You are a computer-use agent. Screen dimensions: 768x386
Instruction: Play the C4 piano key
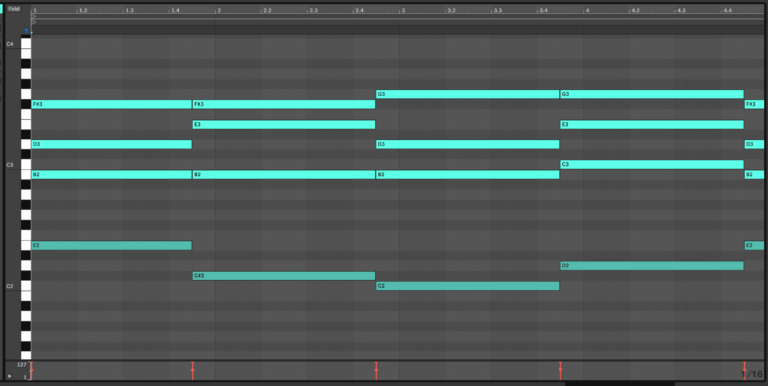coord(25,44)
